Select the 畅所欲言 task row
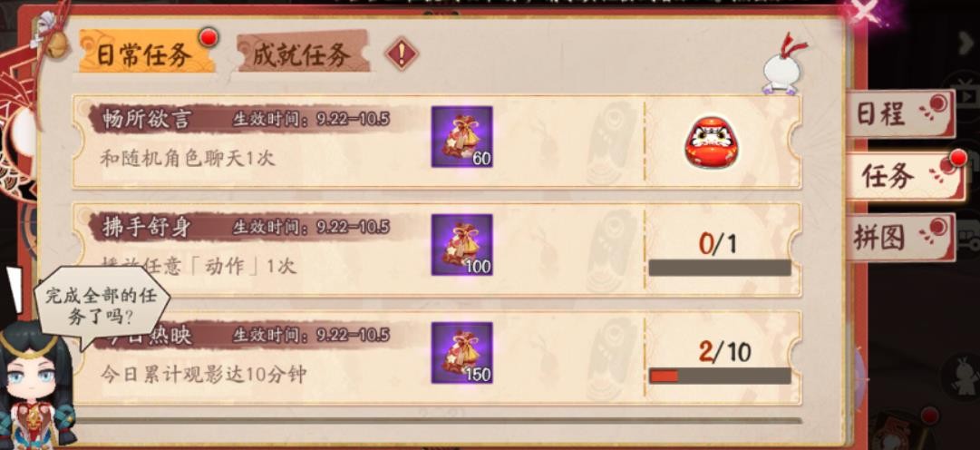The image size is (980, 450). coord(436,142)
